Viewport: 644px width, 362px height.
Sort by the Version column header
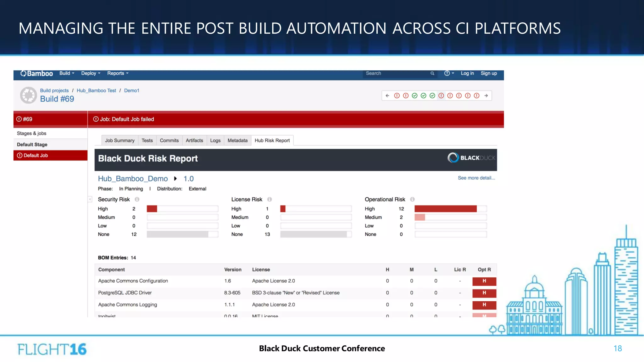233,270
